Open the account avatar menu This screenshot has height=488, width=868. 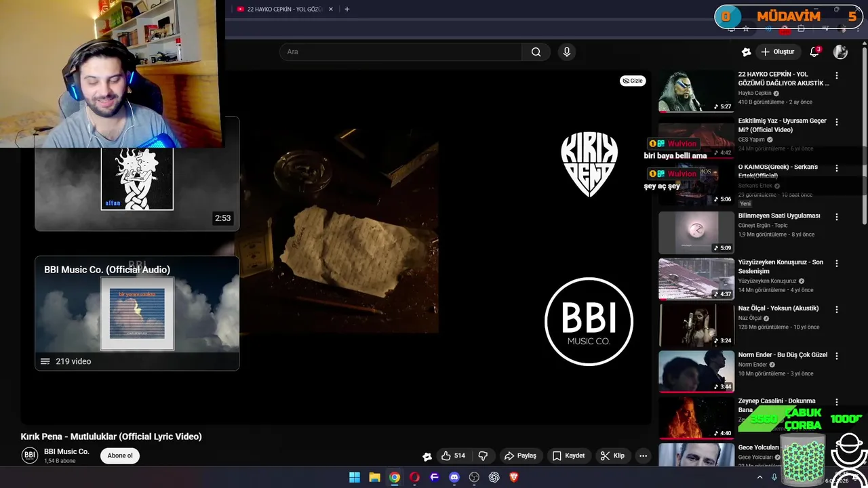point(840,52)
